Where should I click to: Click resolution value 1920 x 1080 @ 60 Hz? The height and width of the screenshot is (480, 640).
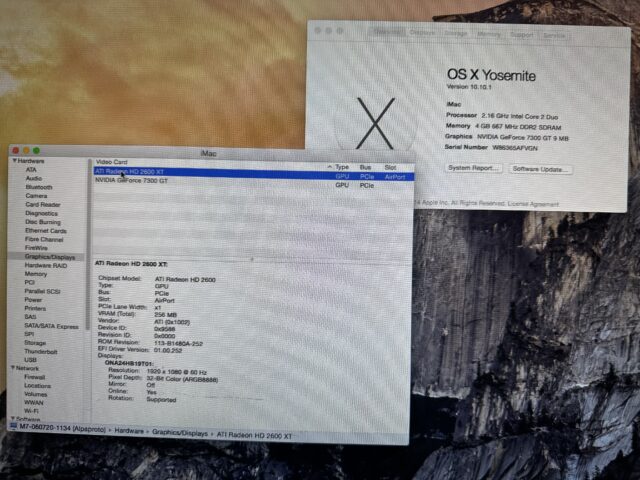176,372
